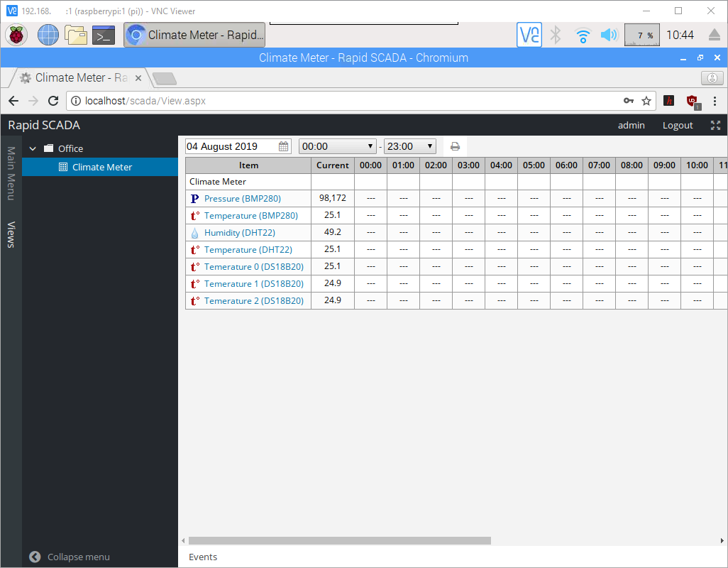This screenshot has height=568, width=728.
Task: Select the Climate Meter Chromium tab
Action: coord(80,78)
